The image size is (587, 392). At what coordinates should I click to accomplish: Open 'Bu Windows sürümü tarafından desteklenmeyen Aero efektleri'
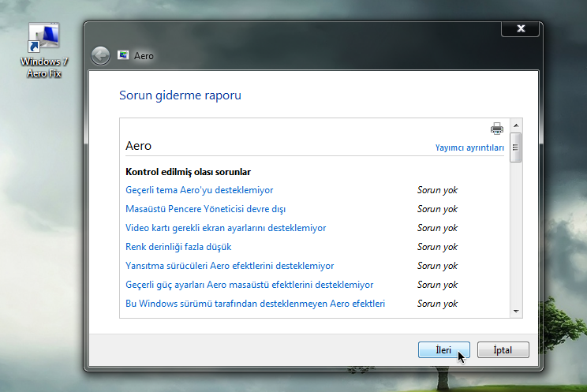(x=255, y=304)
